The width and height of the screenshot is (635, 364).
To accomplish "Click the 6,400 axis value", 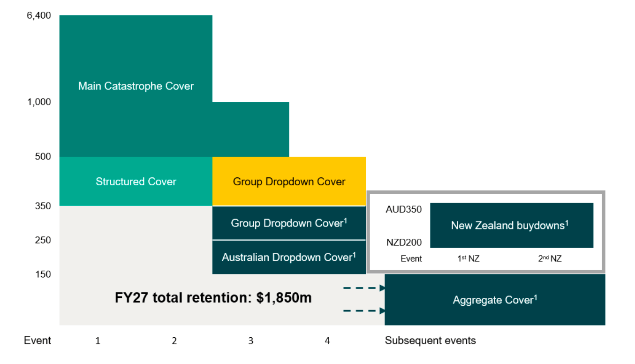I will [x=38, y=15].
